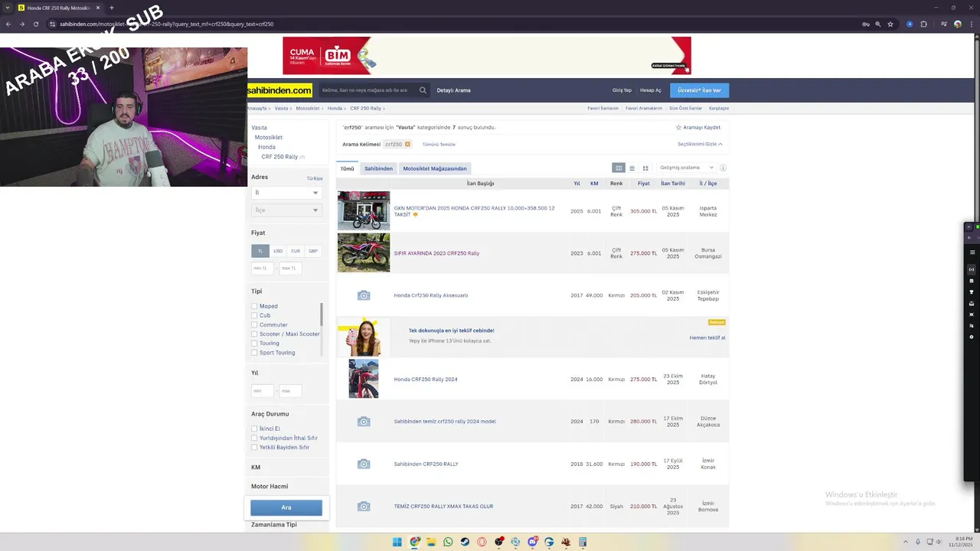The image size is (980, 551).
Task: Open Chrome from the taskbar
Action: click(414, 542)
